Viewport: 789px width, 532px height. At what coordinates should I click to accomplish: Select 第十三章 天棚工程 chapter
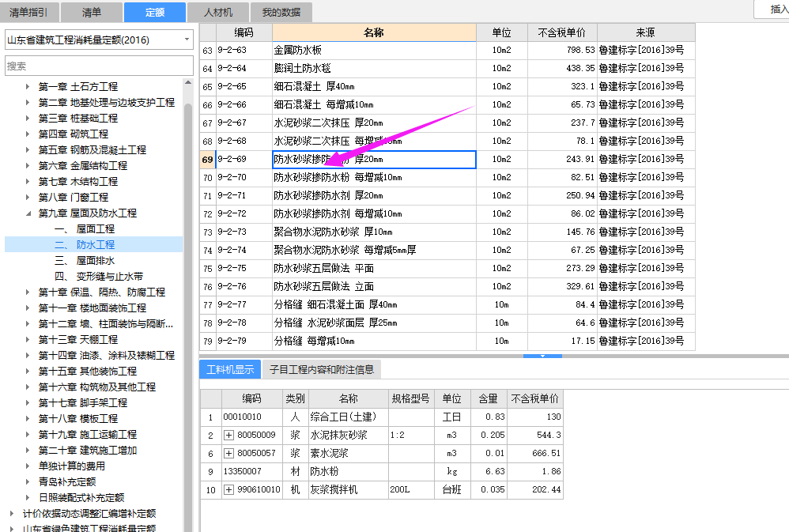(x=78, y=339)
